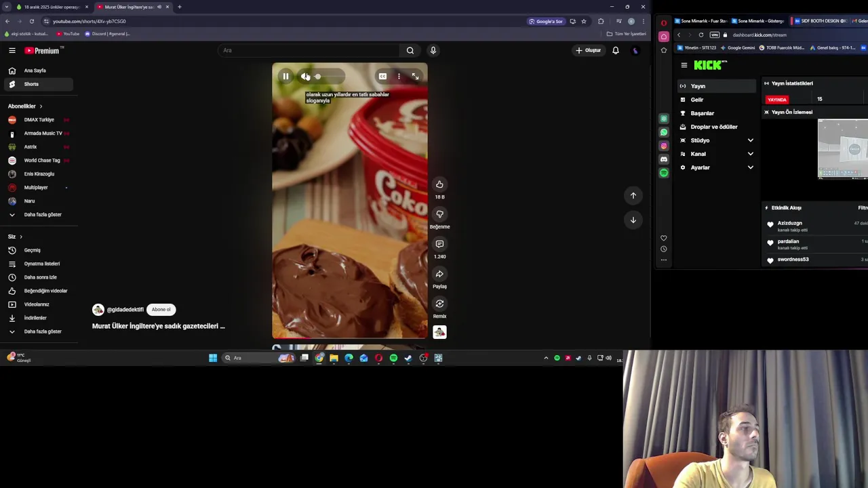Open YouTube notifications bell
868x488 pixels.
pyautogui.click(x=616, y=50)
